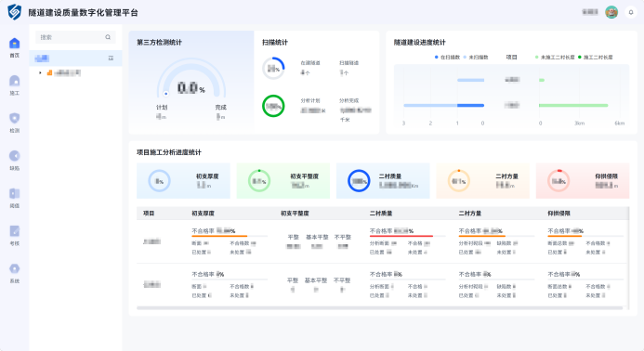Click the 初支厚度 table column header
Screen dimensions: 644x351
point(203,214)
